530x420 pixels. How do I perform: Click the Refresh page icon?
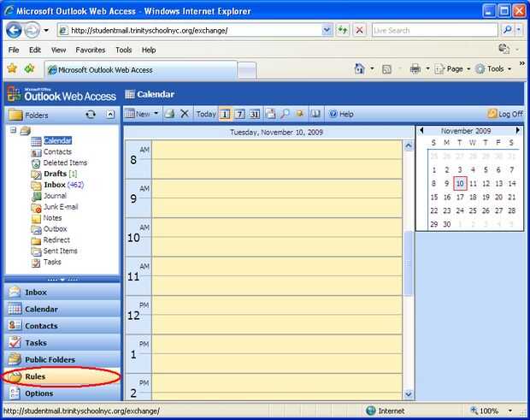click(x=343, y=31)
